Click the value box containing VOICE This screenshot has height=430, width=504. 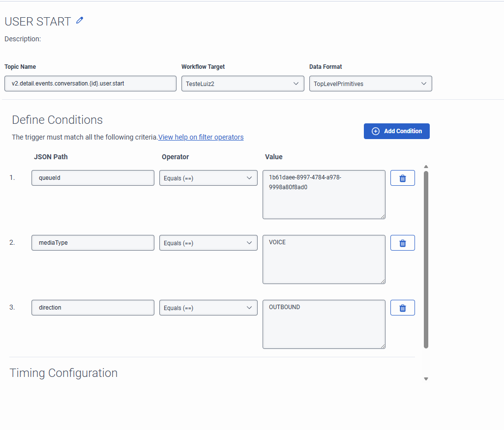pos(324,259)
